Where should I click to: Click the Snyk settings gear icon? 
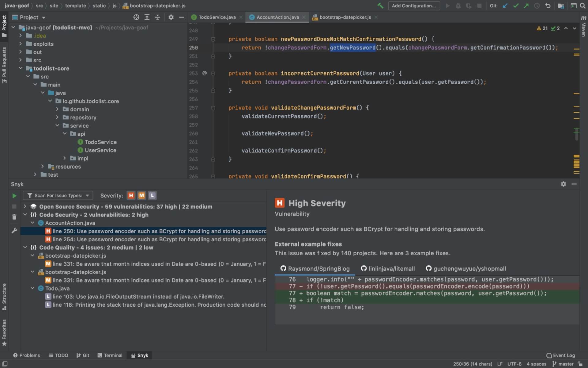pyautogui.click(x=563, y=184)
